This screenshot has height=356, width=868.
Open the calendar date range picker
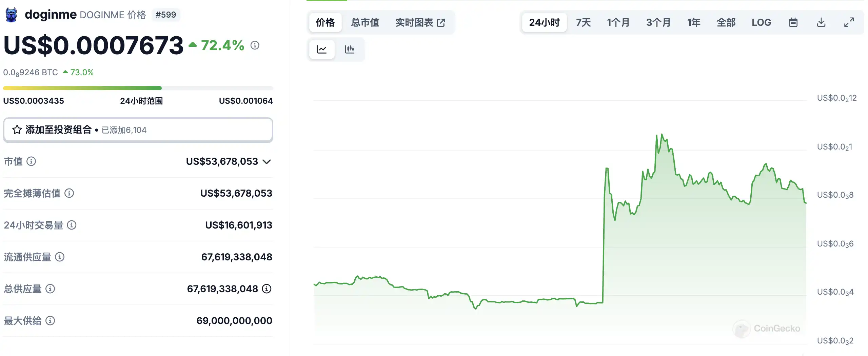(x=793, y=23)
